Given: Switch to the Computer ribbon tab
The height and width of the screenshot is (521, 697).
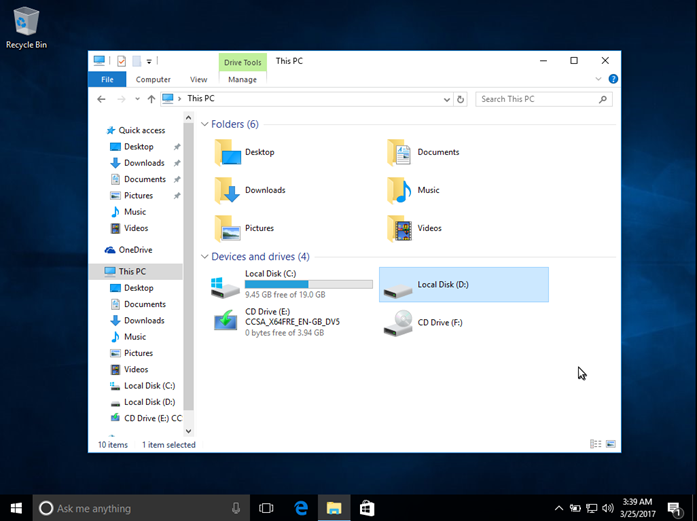Looking at the screenshot, I should click(153, 79).
